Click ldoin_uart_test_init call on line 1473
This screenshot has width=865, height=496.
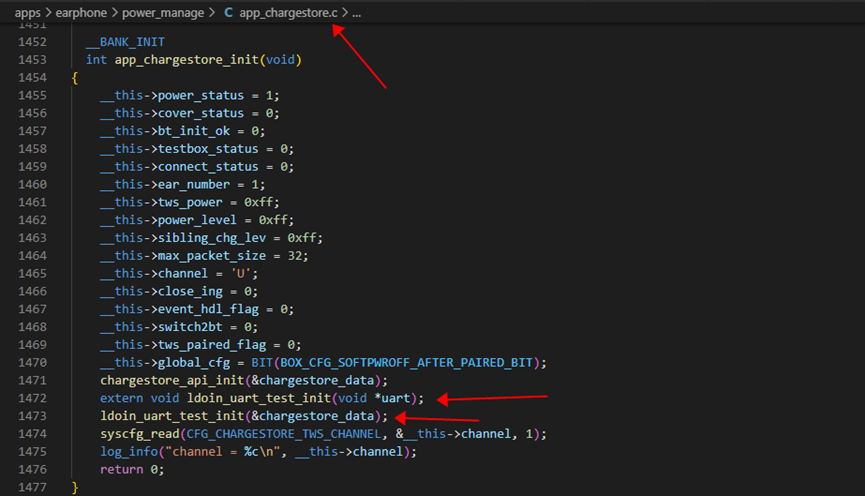pos(172,416)
